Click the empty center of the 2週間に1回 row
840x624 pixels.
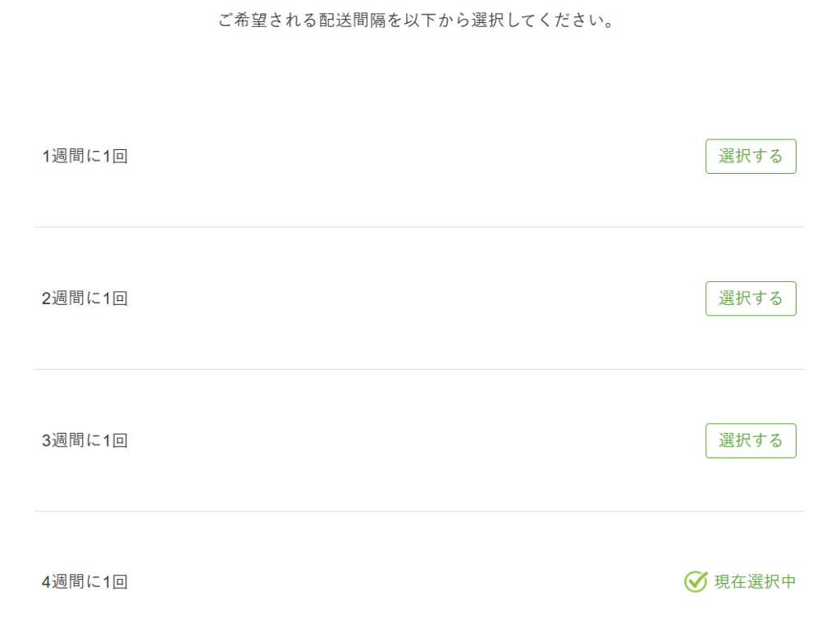point(418,298)
